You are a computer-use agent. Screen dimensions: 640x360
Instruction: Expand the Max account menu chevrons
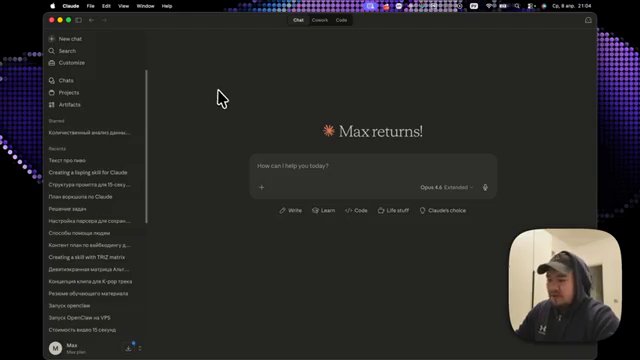(x=140, y=348)
